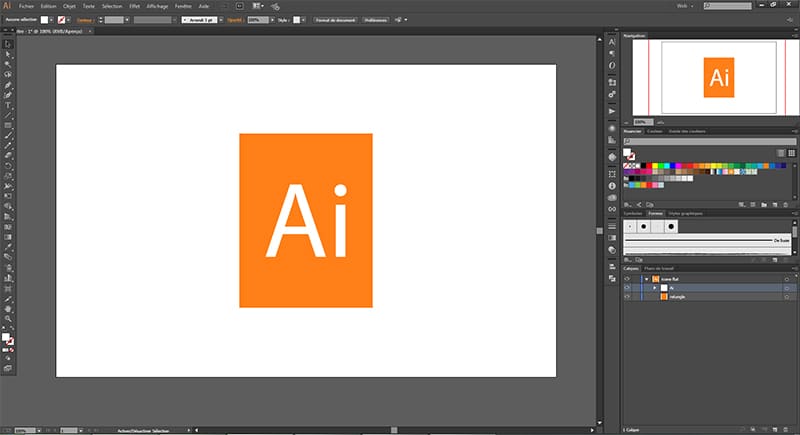Open the stroke weight dropdown
Viewport: 800px width, 435px height.
(x=127, y=20)
